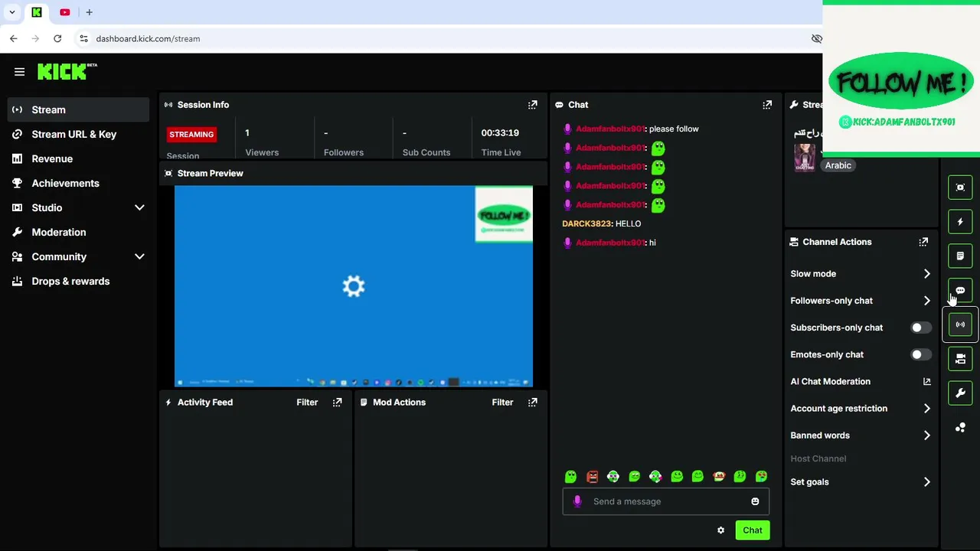Screen dimensions: 980x551
Task: Open Mod Actions Filter
Action: [502, 402]
